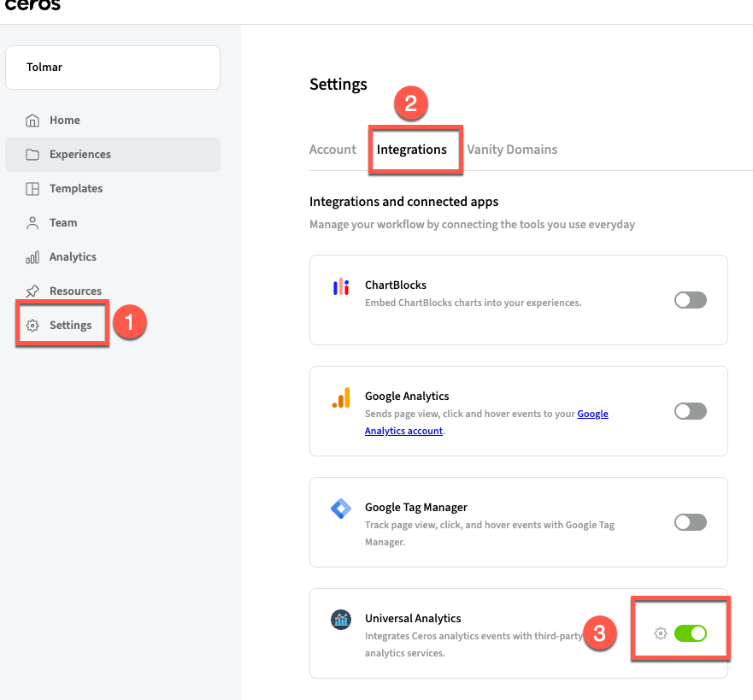753x700 pixels.
Task: Click the Resources pin icon
Action: pos(32,291)
